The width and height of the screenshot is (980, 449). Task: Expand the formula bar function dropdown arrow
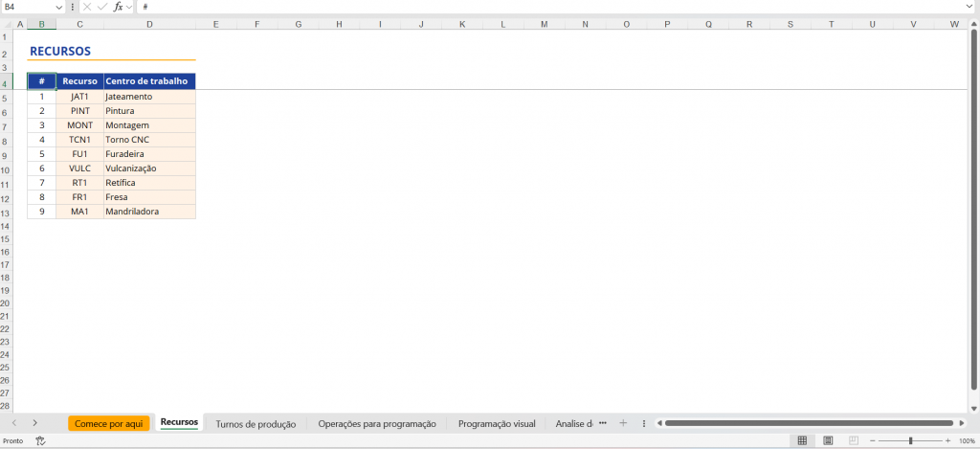point(130,7)
